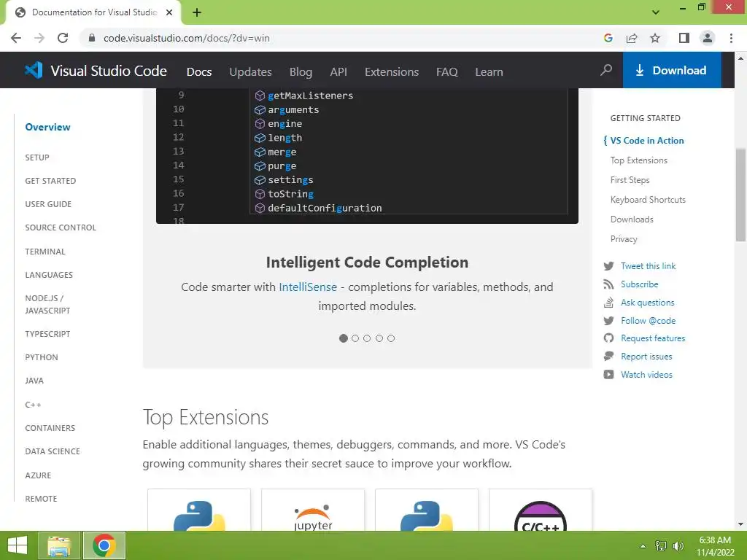Show hidden tray icons arrow
This screenshot has height=560, width=747.
coord(643,546)
